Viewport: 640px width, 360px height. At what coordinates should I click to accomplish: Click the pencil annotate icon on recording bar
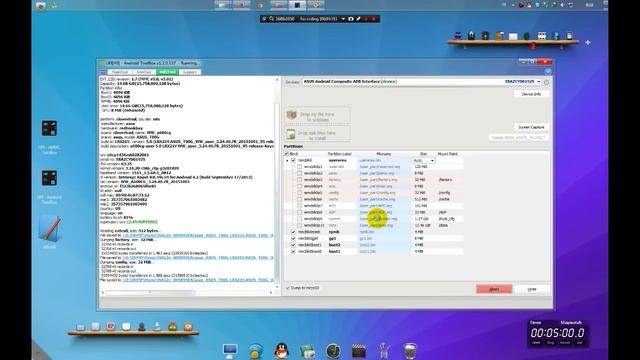point(358,19)
